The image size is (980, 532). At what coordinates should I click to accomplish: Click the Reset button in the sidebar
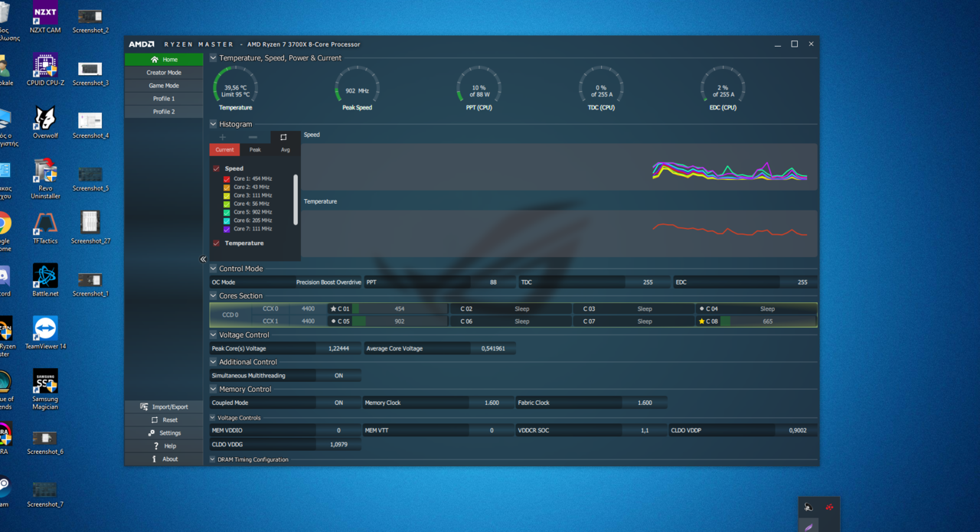point(164,419)
